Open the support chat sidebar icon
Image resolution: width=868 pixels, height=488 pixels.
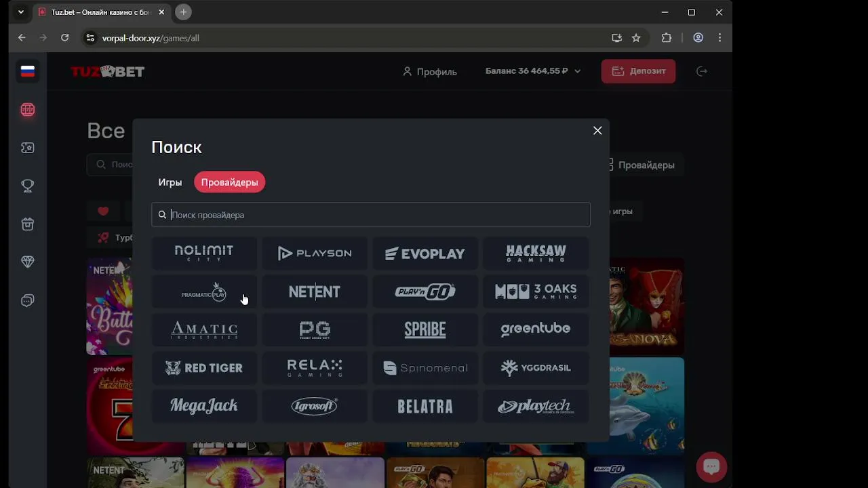pos(28,300)
